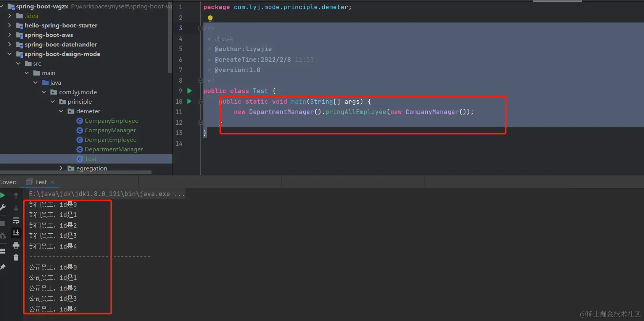Click the .idea folder icon
This screenshot has width=644, height=321.
19,16
